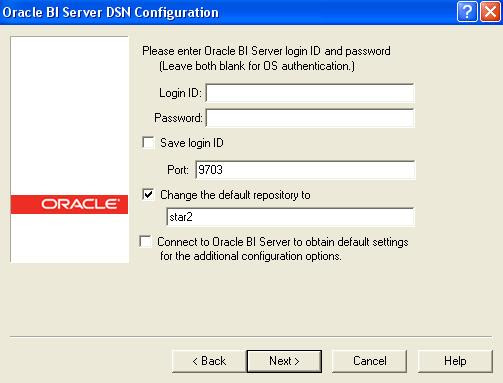Select the Port field containing 9703
The height and width of the screenshot is (383, 503).
[x=305, y=170]
